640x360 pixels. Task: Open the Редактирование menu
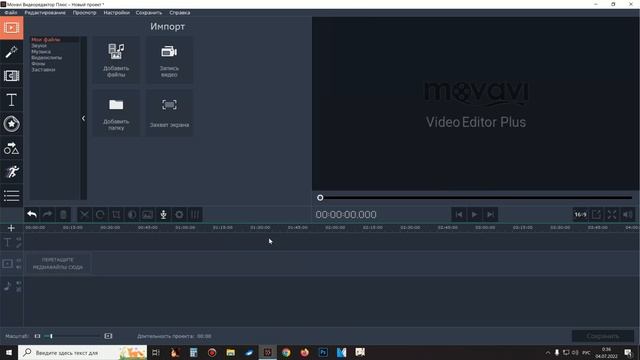45,13
